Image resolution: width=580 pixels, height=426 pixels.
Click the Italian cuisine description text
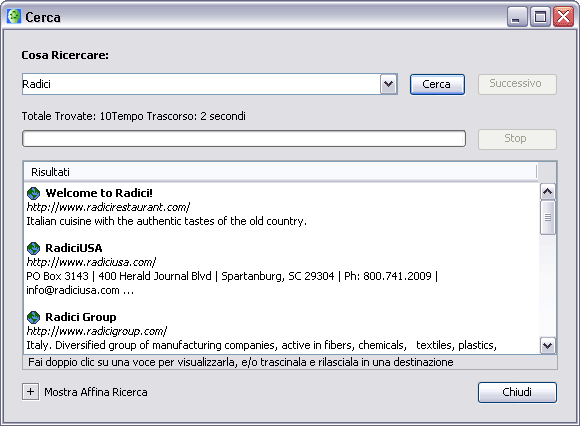click(166, 221)
